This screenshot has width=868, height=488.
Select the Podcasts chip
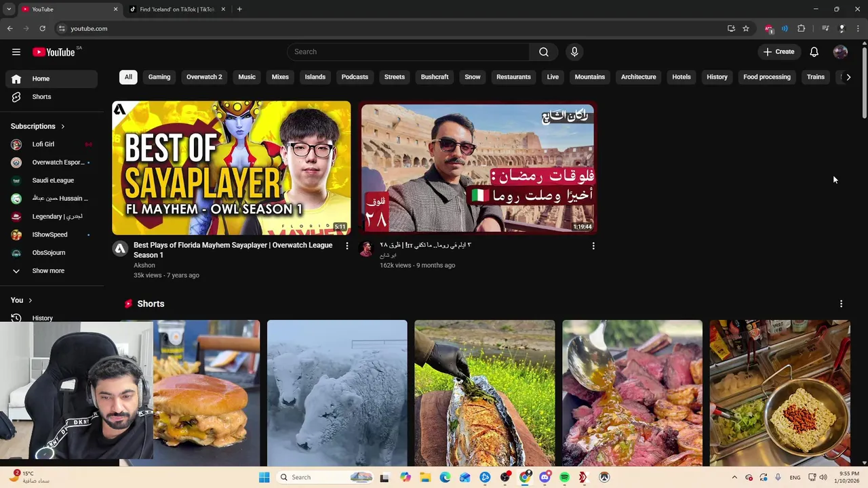tap(355, 77)
